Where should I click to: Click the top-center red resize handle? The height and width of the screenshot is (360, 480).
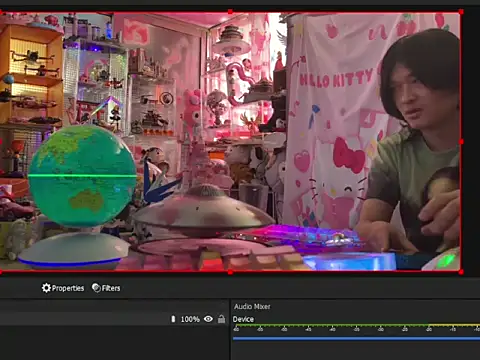coord(230,12)
